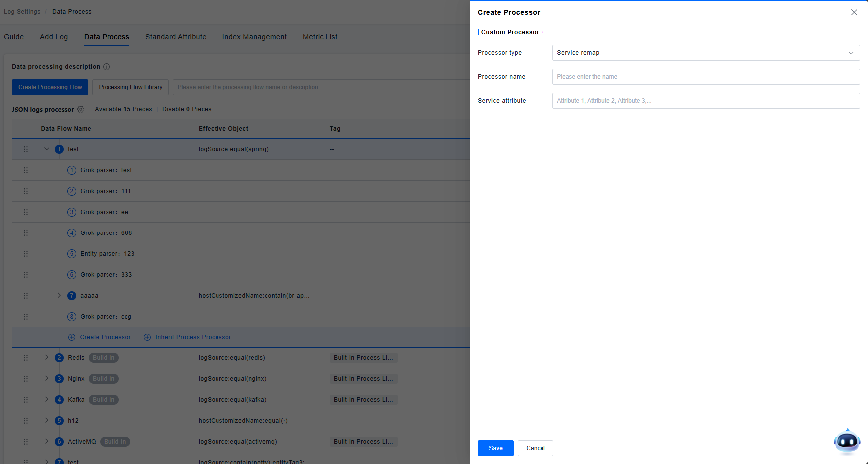Image resolution: width=868 pixels, height=464 pixels.
Task: Expand the Nginx data flow
Action: click(x=47, y=379)
